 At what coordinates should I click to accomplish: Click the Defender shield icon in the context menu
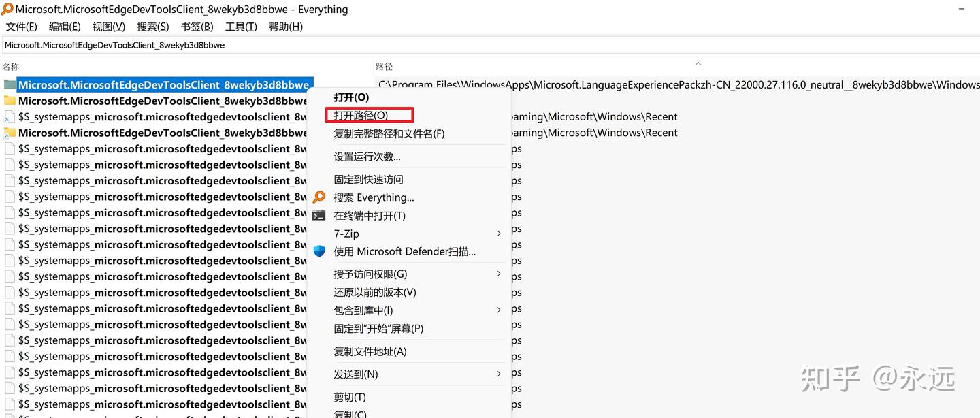[x=319, y=251]
